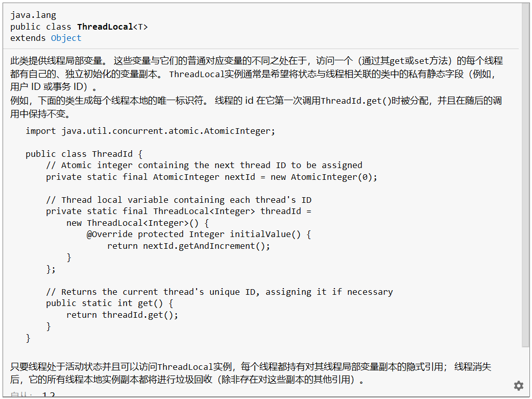Click the 'new ThreadLocal<Integer>() {' line
This screenshot has width=532, height=399.
pos(137,223)
